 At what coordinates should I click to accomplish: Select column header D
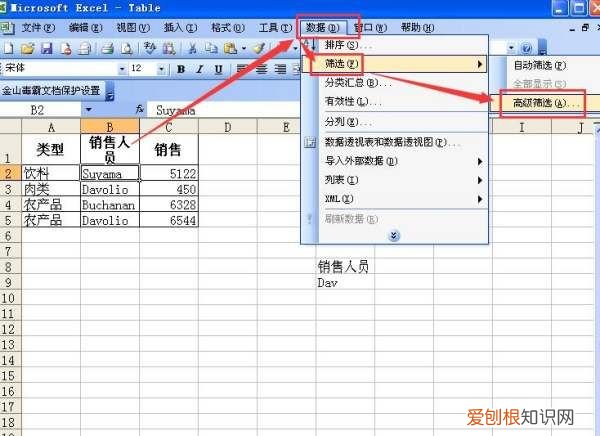click(228, 127)
